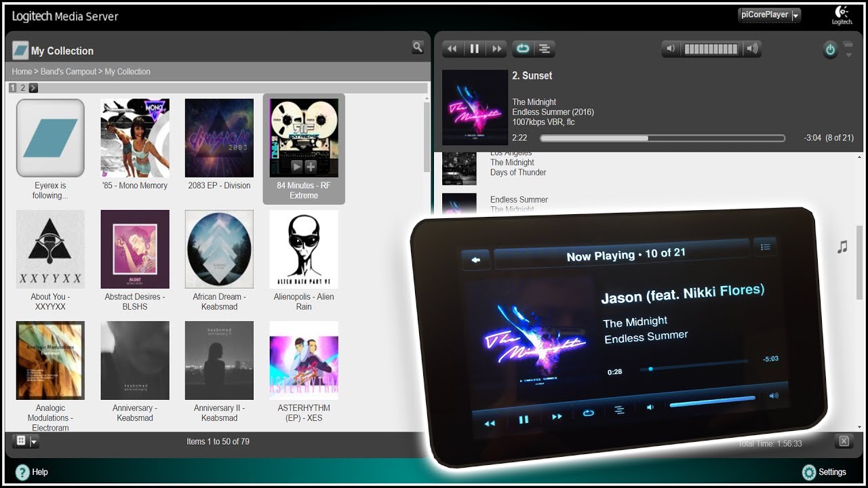
Task: Skip to previous track in web player
Action: click(x=452, y=49)
